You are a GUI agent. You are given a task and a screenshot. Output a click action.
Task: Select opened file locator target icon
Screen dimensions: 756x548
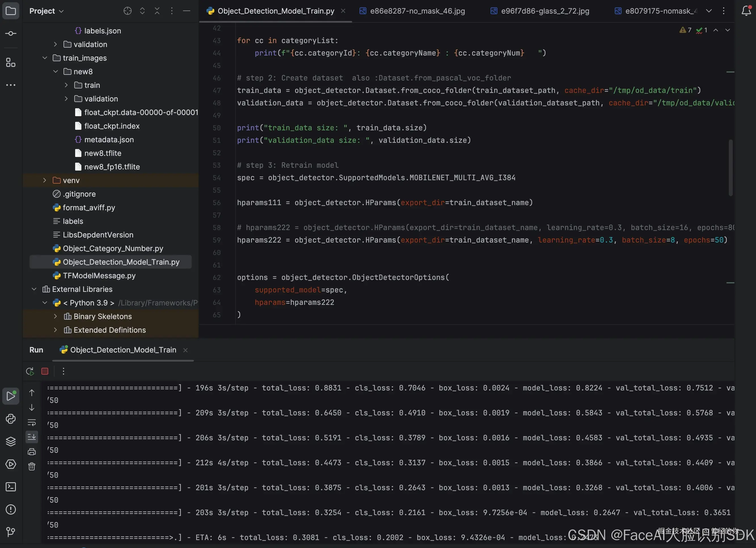127,11
